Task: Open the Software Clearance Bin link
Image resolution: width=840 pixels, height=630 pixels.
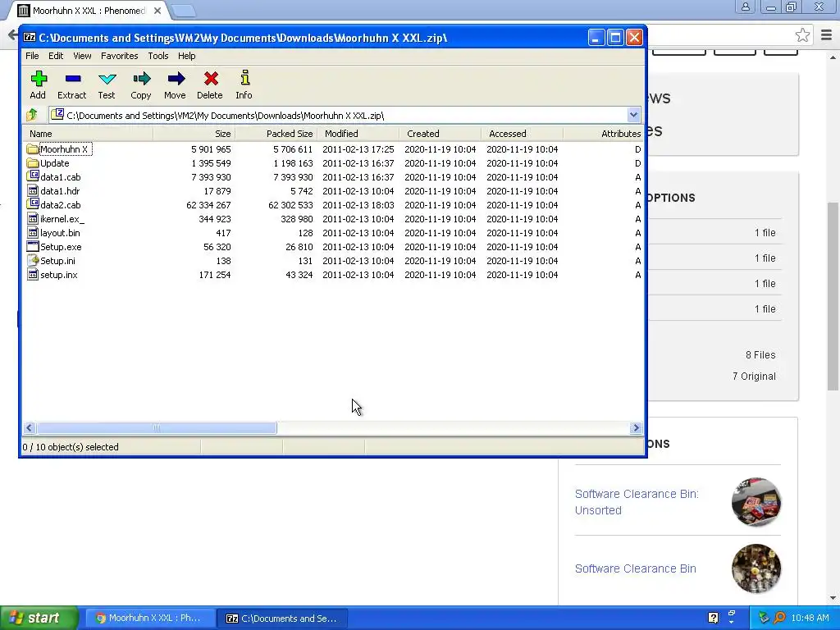Action: [x=636, y=568]
